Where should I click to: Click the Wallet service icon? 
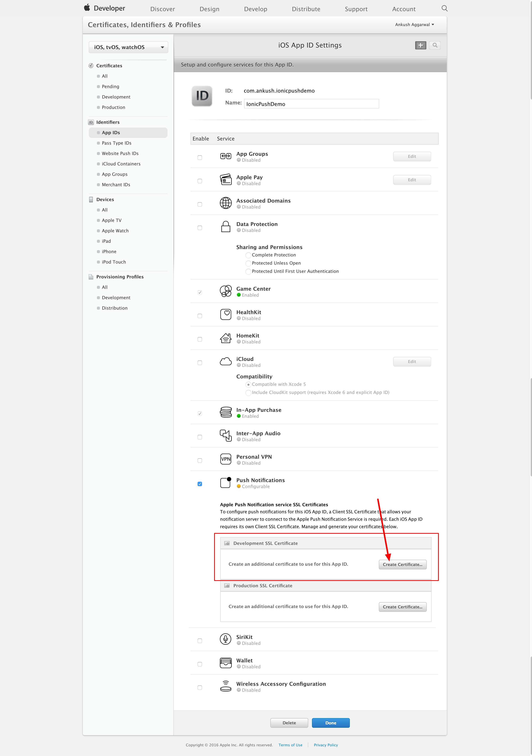click(x=226, y=663)
